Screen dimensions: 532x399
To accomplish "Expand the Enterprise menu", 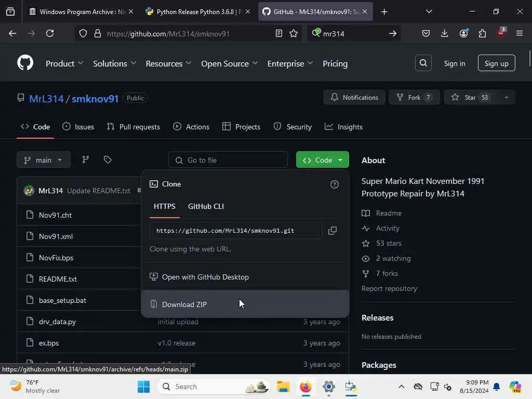I will (x=290, y=63).
